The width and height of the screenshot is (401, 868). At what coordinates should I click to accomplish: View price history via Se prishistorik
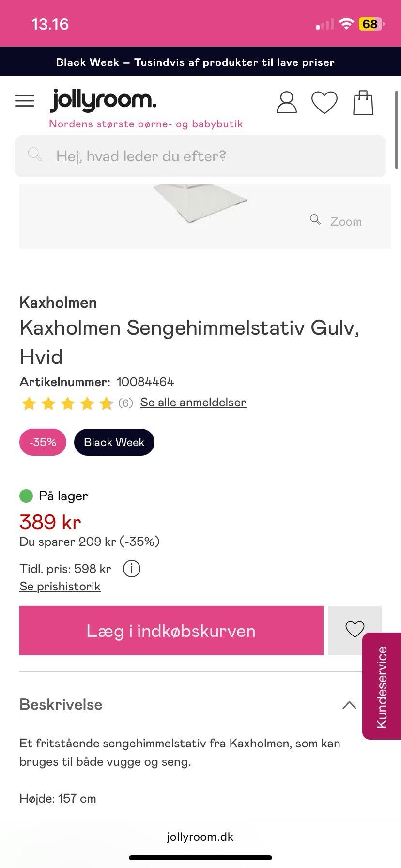[60, 586]
